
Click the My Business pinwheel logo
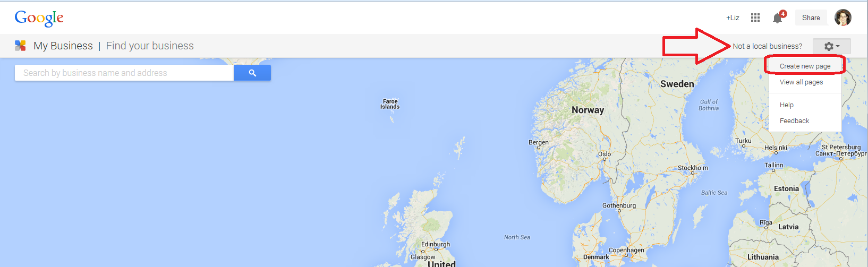click(x=20, y=46)
